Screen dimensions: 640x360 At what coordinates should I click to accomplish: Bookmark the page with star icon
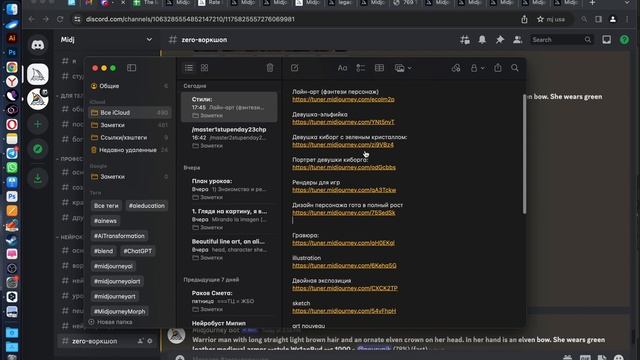coord(540,19)
